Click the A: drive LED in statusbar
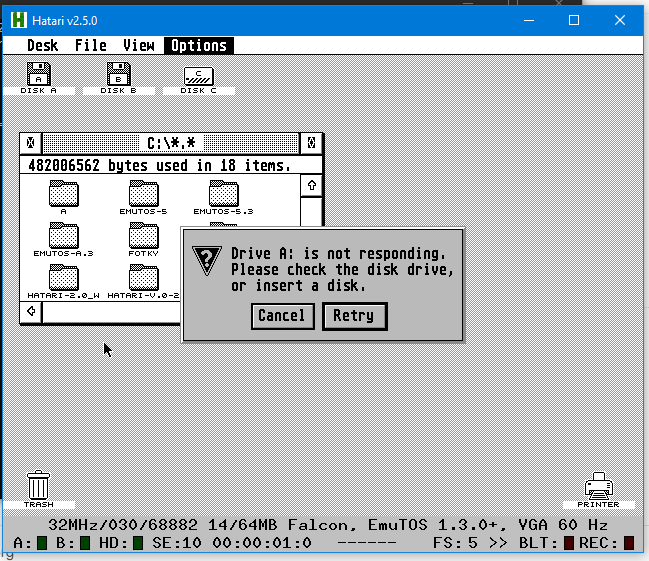The height and width of the screenshot is (561, 649). tap(42, 543)
